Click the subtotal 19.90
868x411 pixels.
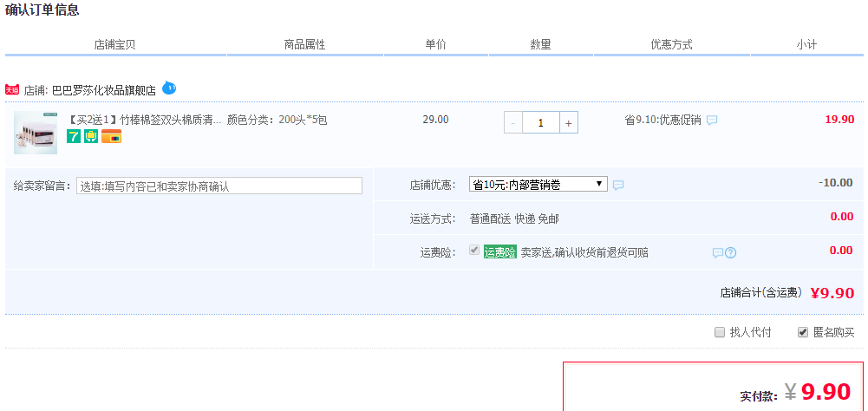coord(839,119)
